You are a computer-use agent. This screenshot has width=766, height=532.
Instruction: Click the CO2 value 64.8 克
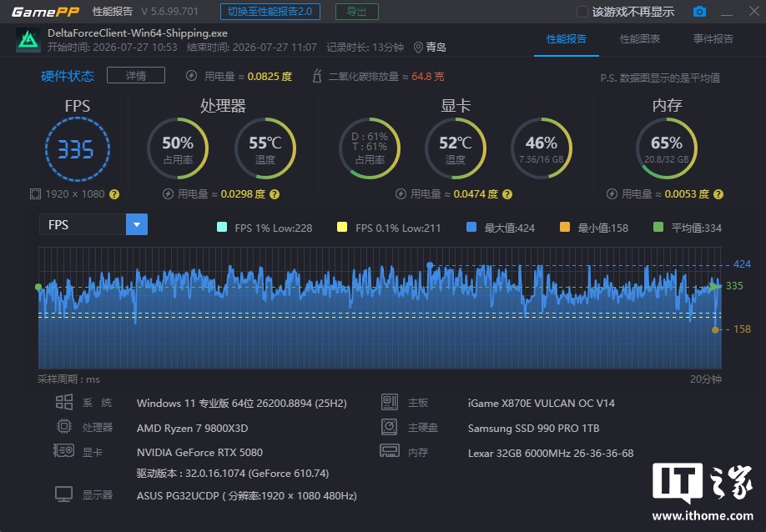[428, 76]
